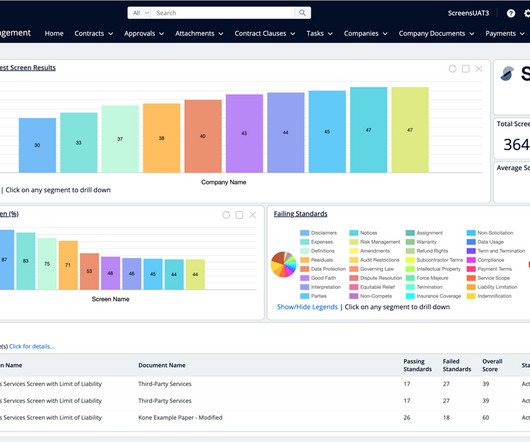Click the Overall Score value 60

485,417
